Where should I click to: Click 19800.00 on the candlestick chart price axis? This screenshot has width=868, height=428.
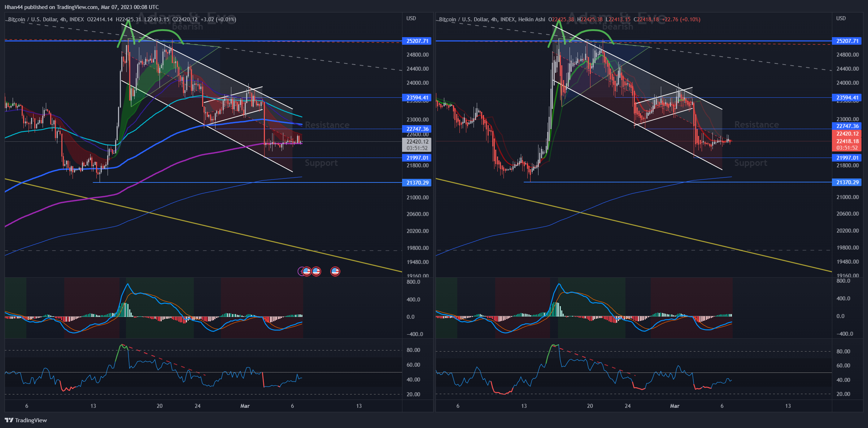click(x=418, y=248)
